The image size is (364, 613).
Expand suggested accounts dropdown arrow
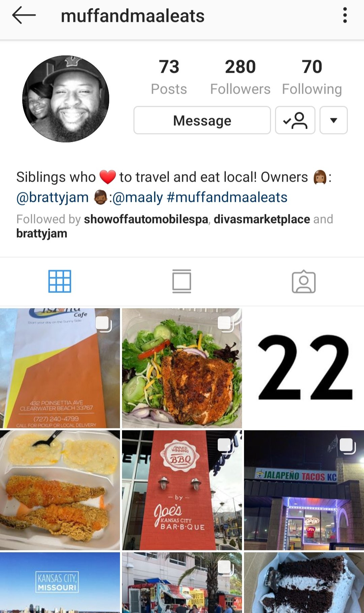(x=334, y=120)
